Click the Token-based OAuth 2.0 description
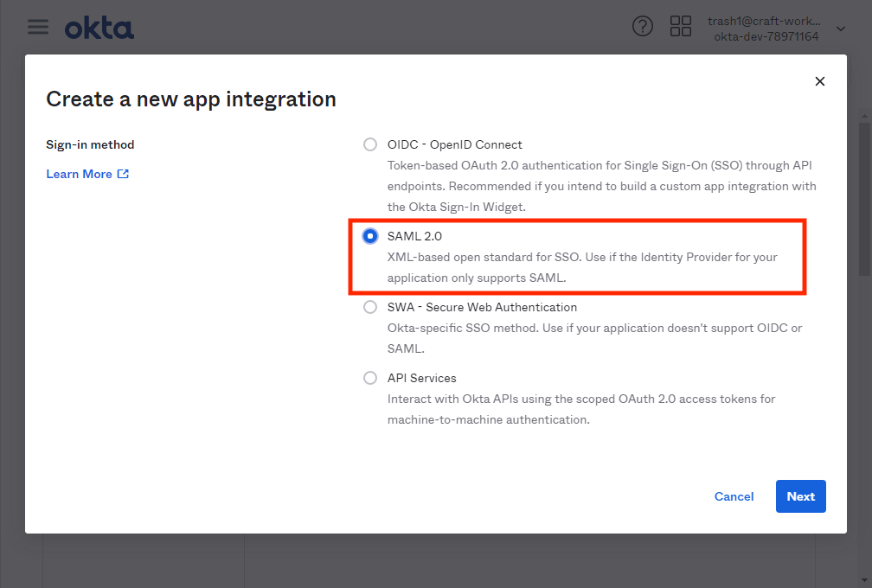Viewport: 872px width, 588px height. [602, 186]
